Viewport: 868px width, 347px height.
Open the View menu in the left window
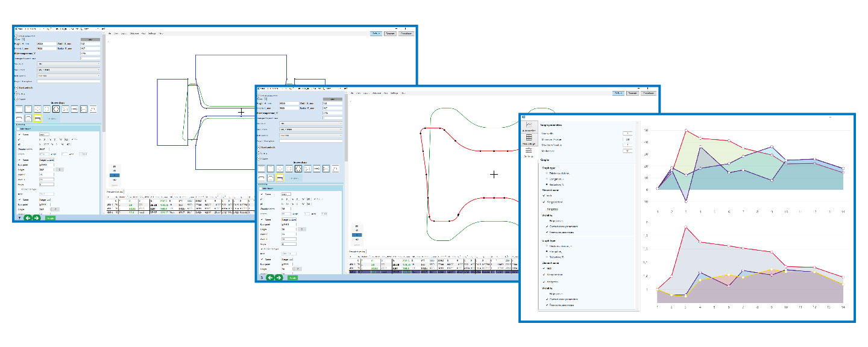tap(143, 33)
